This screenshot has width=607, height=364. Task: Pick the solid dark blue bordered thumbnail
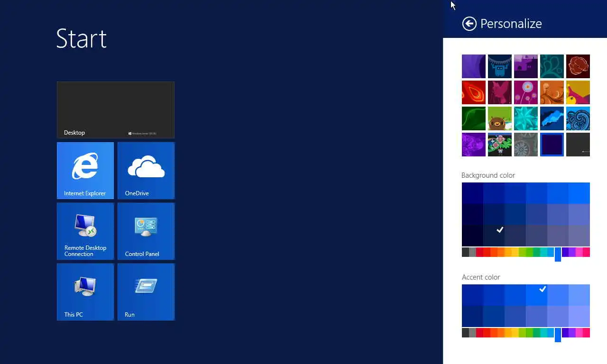click(552, 145)
